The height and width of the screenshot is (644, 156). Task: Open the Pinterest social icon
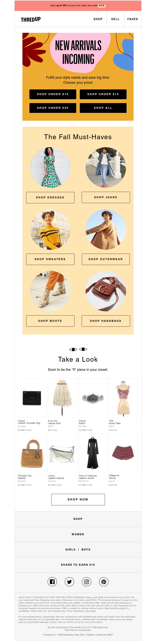[104, 582]
